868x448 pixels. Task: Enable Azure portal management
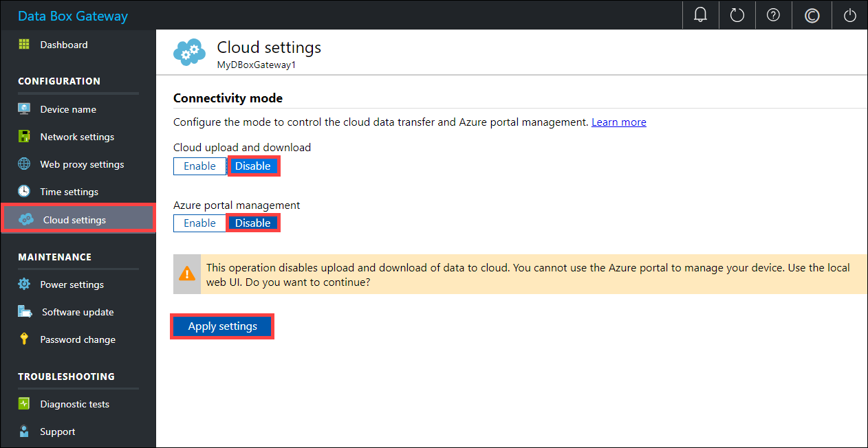coord(199,223)
